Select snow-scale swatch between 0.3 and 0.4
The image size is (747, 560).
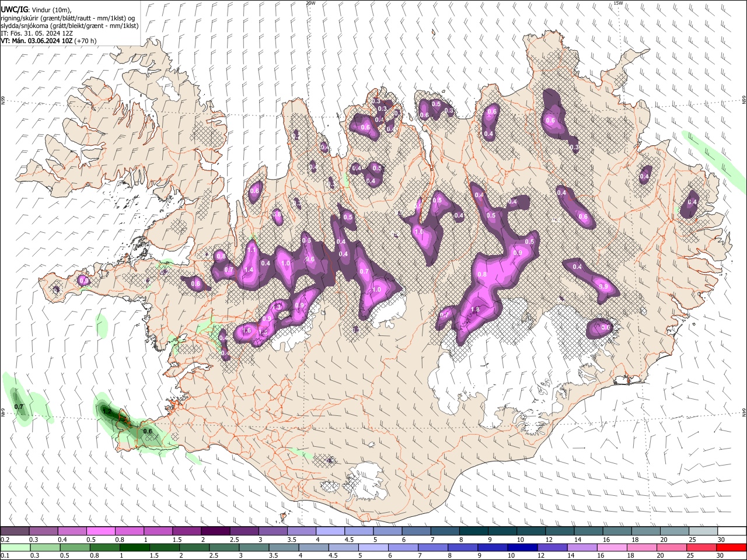pyautogui.click(x=43, y=531)
